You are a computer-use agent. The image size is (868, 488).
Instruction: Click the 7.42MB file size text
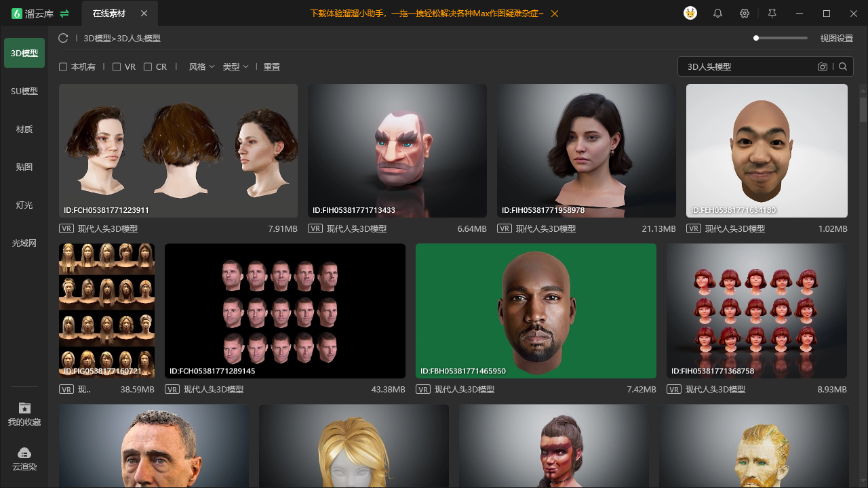pos(642,390)
